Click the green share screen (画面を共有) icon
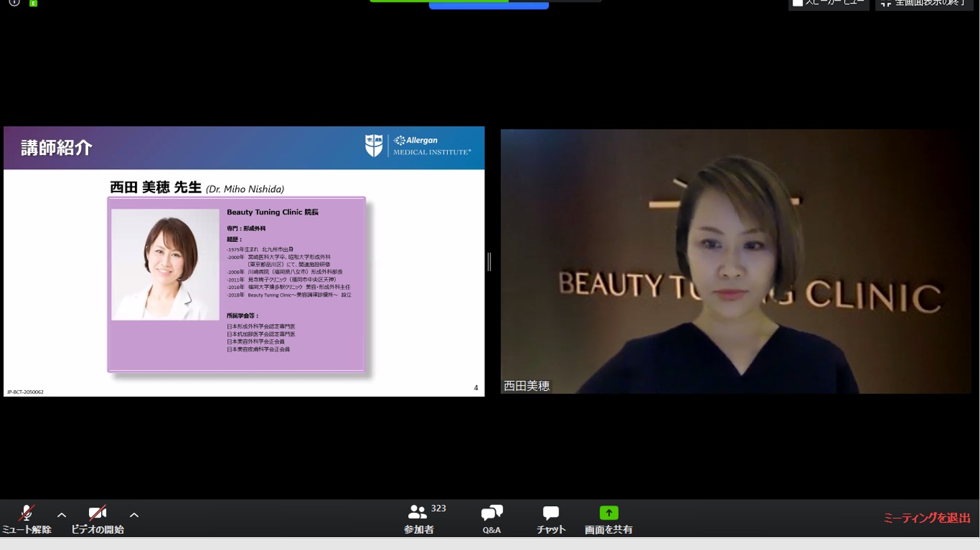Viewport: 980px width, 550px height. point(608,513)
